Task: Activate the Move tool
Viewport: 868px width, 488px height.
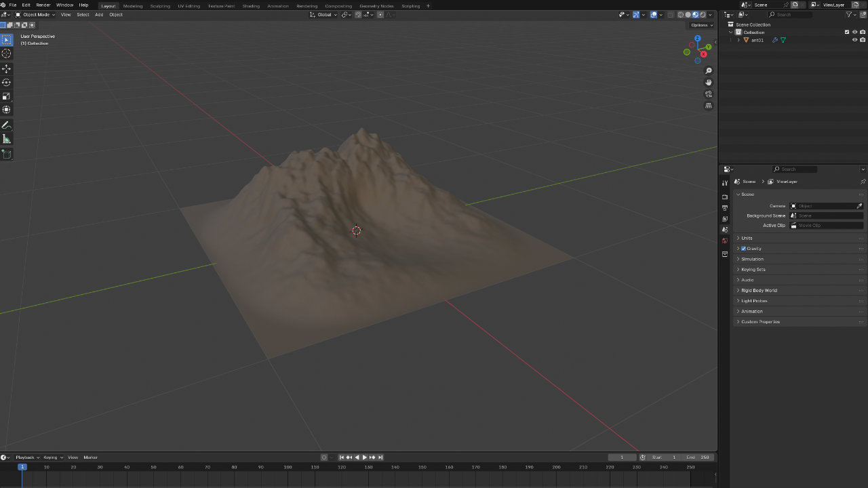Action: 7,68
